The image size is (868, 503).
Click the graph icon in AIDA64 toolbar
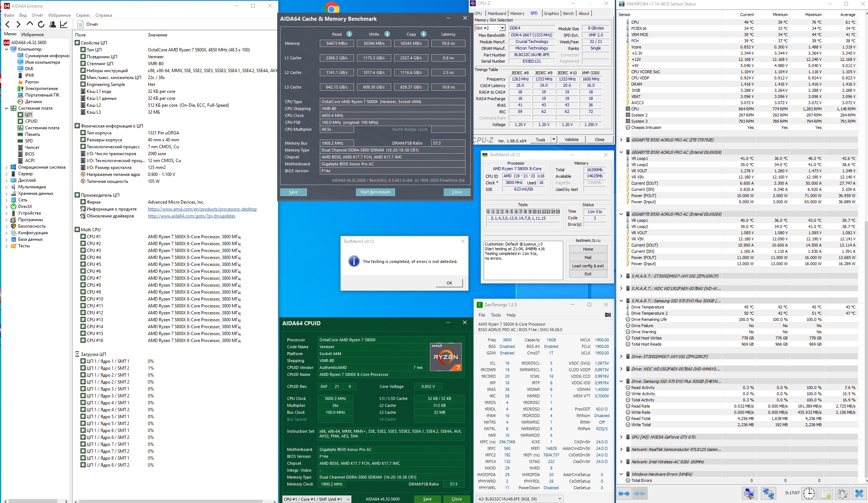(x=64, y=24)
